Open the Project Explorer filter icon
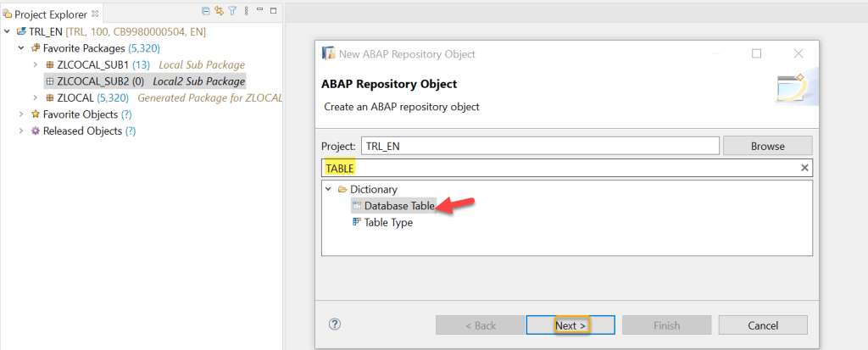Viewport: 868px width, 350px height. [x=231, y=11]
